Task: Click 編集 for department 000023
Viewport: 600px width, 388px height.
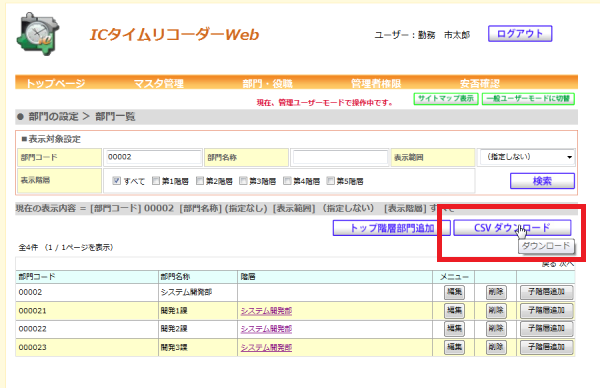Action: coord(454,347)
